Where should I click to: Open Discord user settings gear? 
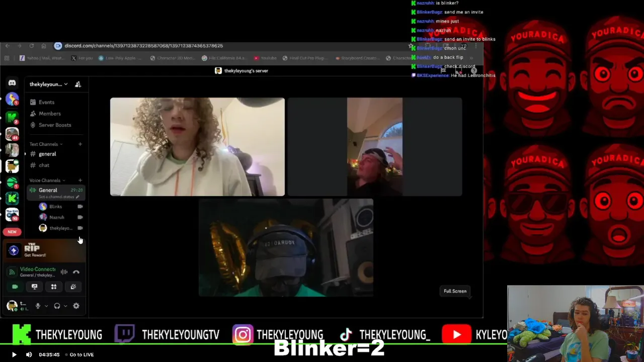[x=76, y=306]
